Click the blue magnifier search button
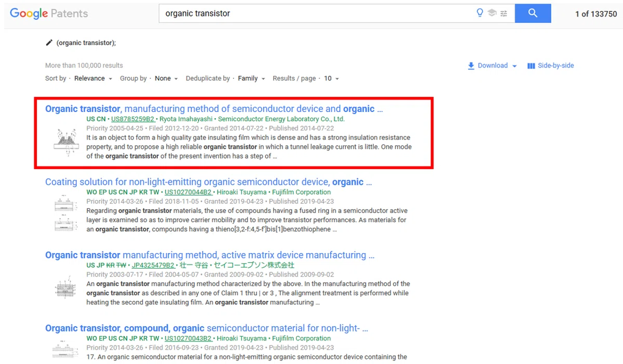 pyautogui.click(x=533, y=13)
